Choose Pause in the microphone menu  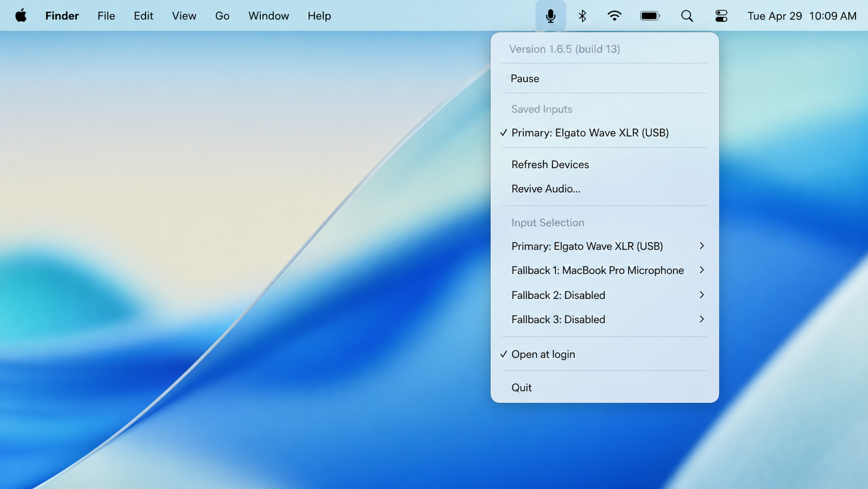point(604,78)
